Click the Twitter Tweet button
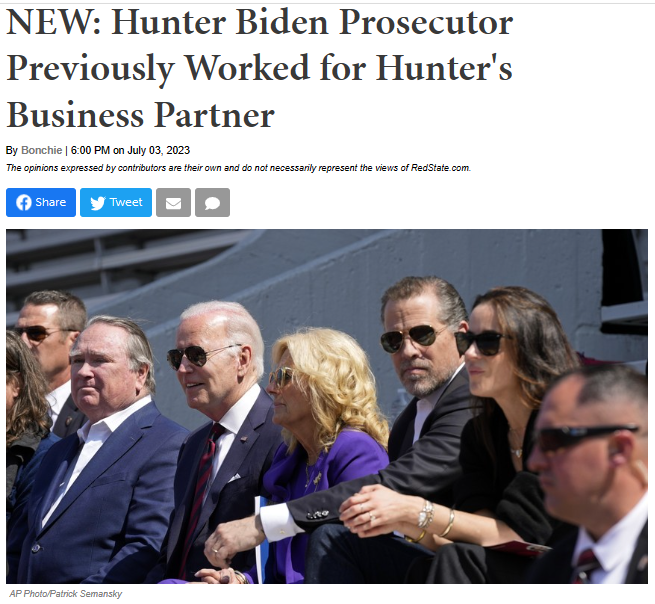This screenshot has width=655, height=604. coord(116,203)
